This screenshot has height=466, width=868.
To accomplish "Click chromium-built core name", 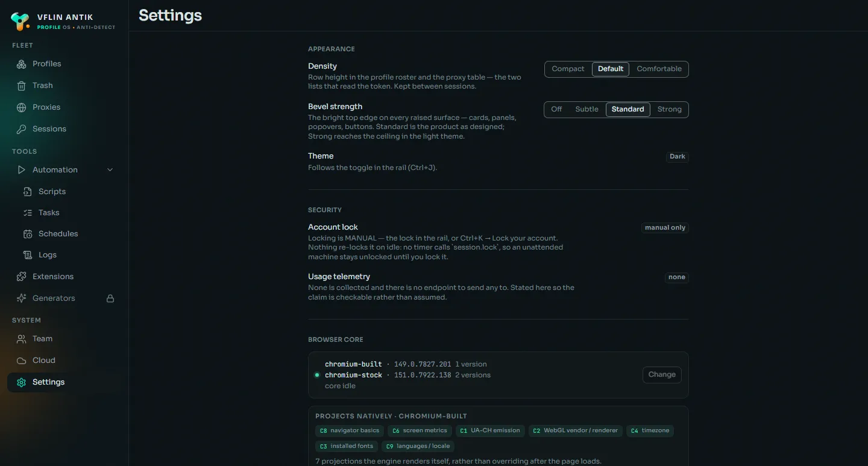I will click(x=353, y=364).
